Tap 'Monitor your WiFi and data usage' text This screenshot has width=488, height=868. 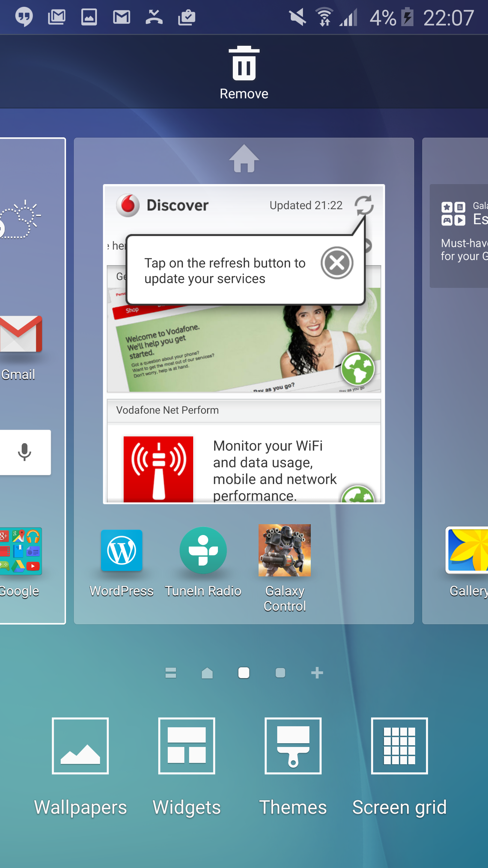tap(274, 471)
